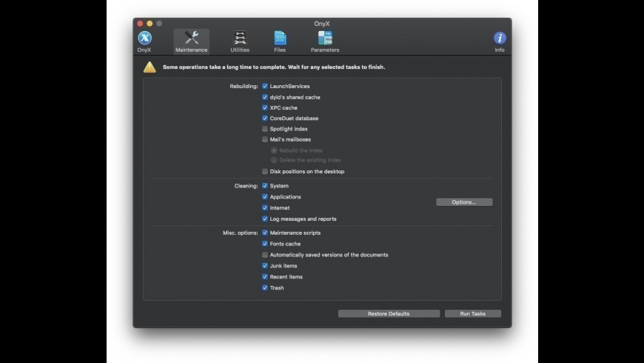Click the "Cleaning:" section label

(246, 186)
